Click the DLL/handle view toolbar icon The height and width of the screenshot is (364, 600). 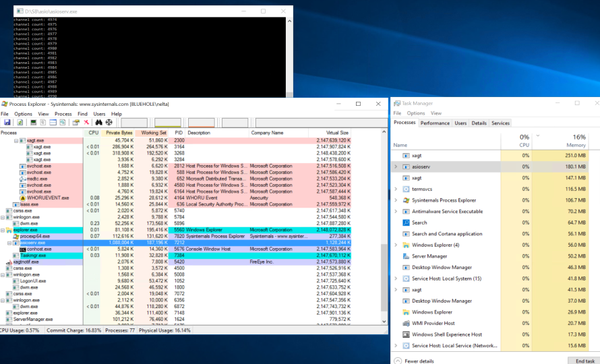click(63, 123)
